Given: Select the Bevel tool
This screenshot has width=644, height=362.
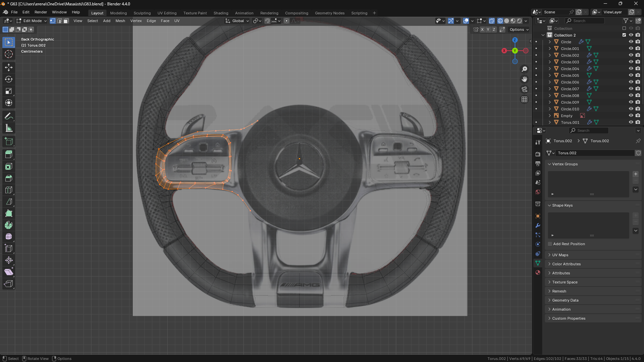Looking at the screenshot, I should pos(9,178).
